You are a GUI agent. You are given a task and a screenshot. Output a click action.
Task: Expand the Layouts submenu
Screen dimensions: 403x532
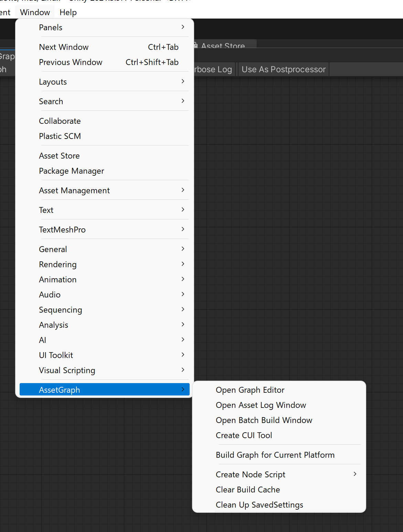[x=105, y=82]
